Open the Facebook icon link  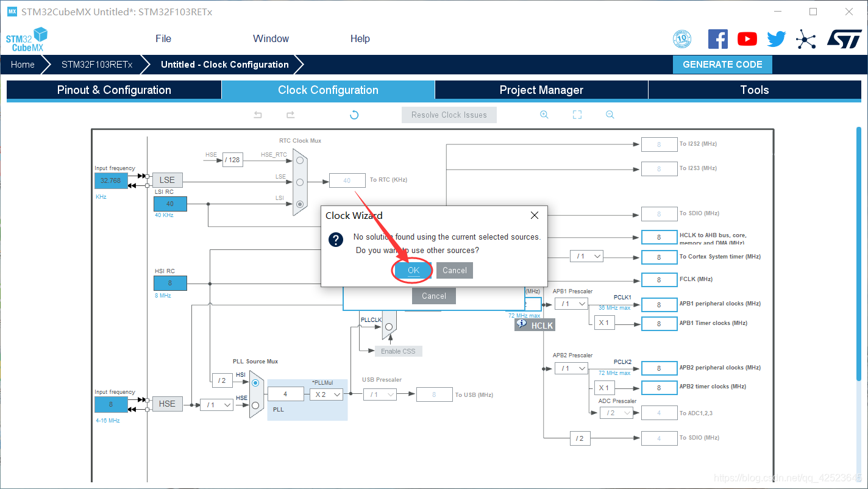(718, 39)
